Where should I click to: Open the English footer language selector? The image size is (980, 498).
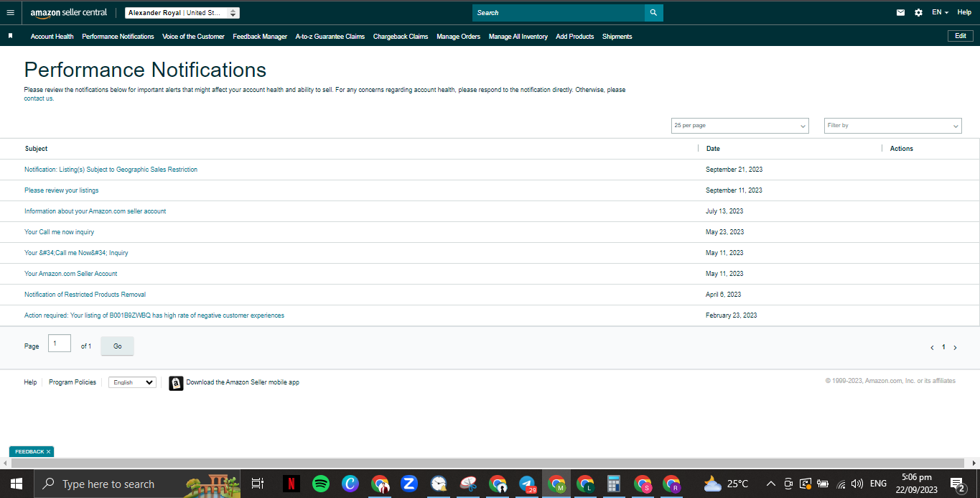coord(132,382)
